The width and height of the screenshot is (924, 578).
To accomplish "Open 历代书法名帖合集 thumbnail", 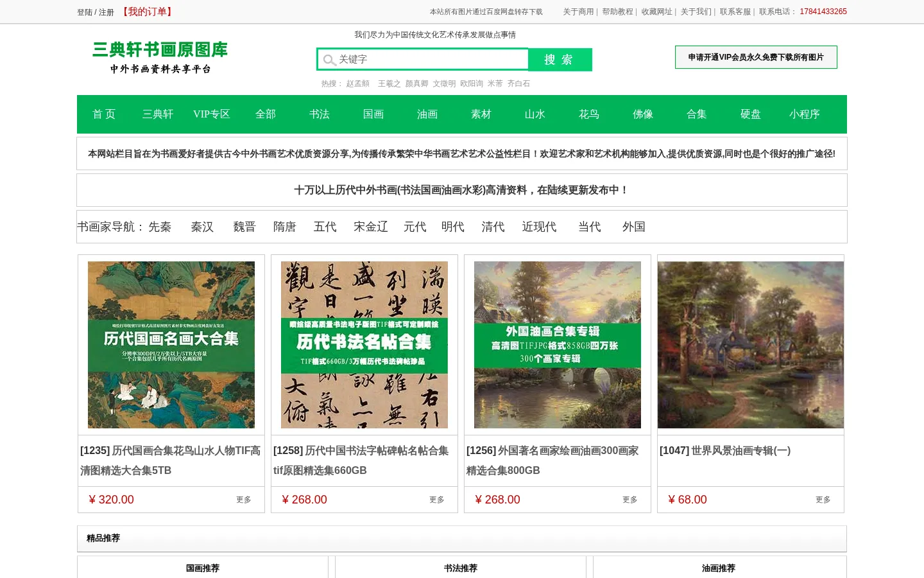I will pyautogui.click(x=364, y=345).
